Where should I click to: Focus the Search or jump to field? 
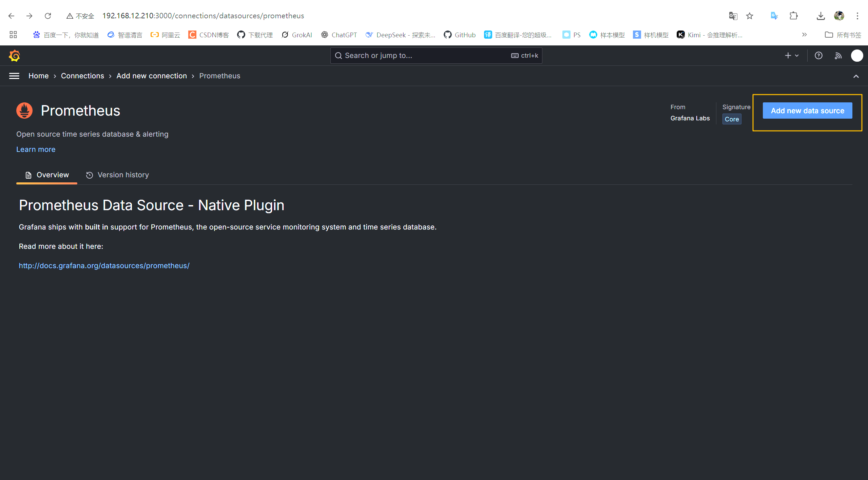(x=436, y=56)
